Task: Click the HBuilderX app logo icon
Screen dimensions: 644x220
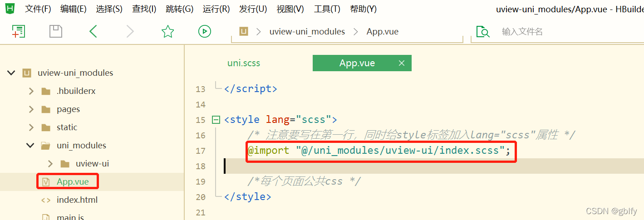Action: (x=10, y=9)
